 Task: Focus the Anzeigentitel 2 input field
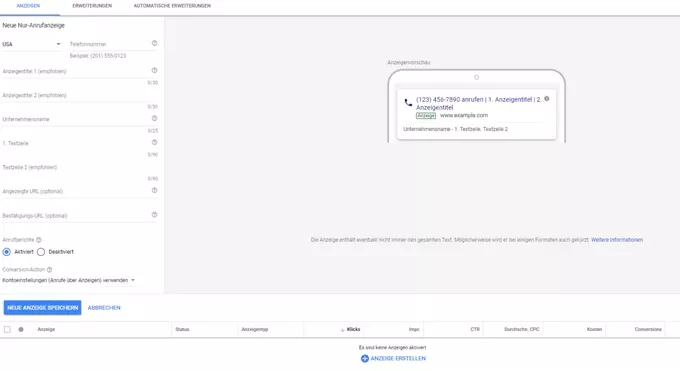pos(79,95)
